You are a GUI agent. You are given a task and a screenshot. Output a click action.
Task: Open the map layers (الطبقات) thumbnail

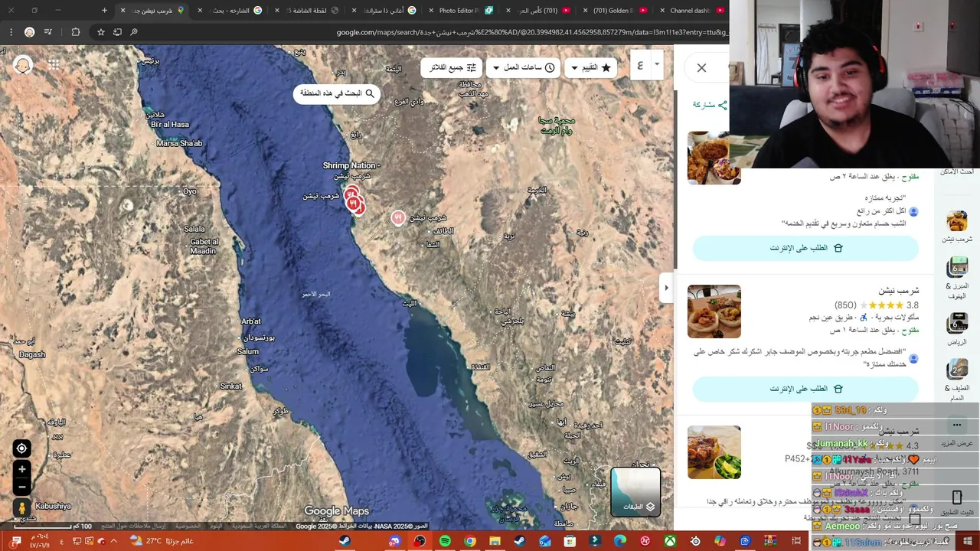(635, 491)
